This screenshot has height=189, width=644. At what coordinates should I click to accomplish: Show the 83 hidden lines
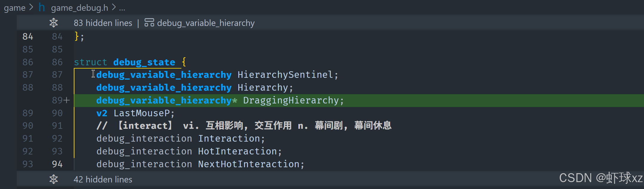pos(103,23)
